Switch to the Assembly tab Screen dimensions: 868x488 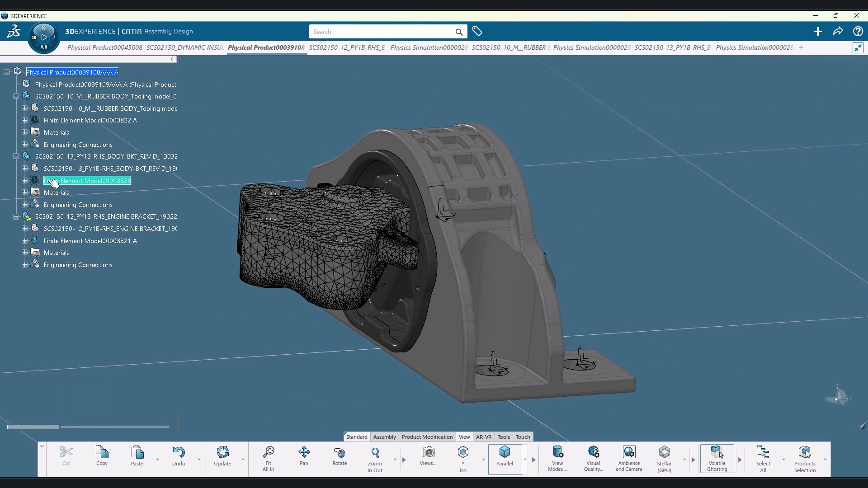[x=384, y=436]
